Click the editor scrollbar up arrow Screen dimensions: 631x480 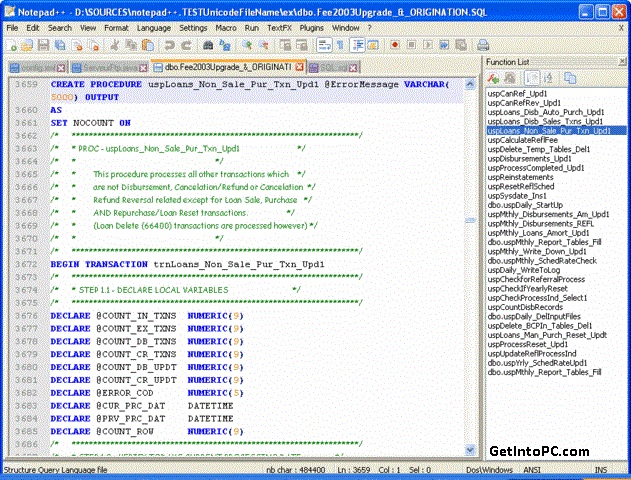(470, 84)
